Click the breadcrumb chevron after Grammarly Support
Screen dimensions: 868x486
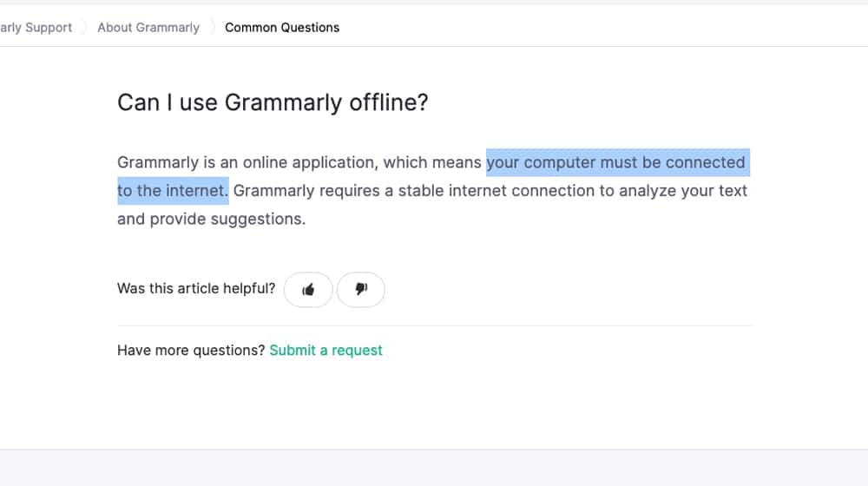(x=84, y=28)
